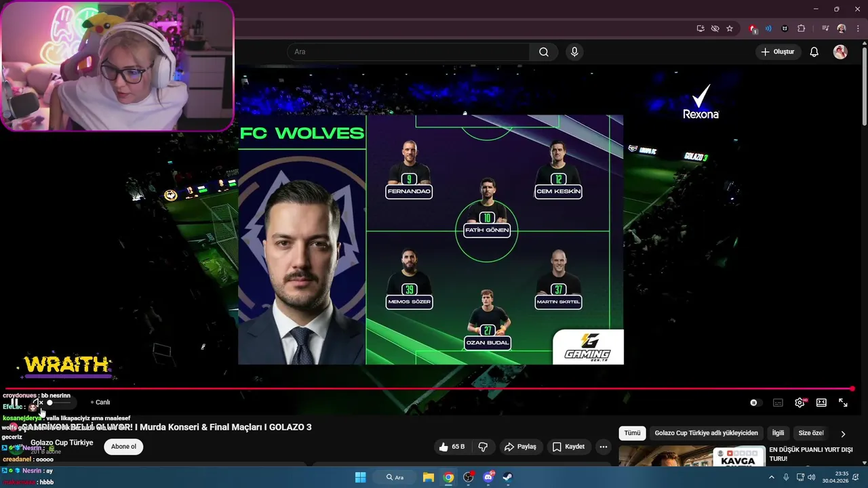The image size is (868, 488).
Task: Switch to Chrome in taskbar
Action: pos(448,477)
